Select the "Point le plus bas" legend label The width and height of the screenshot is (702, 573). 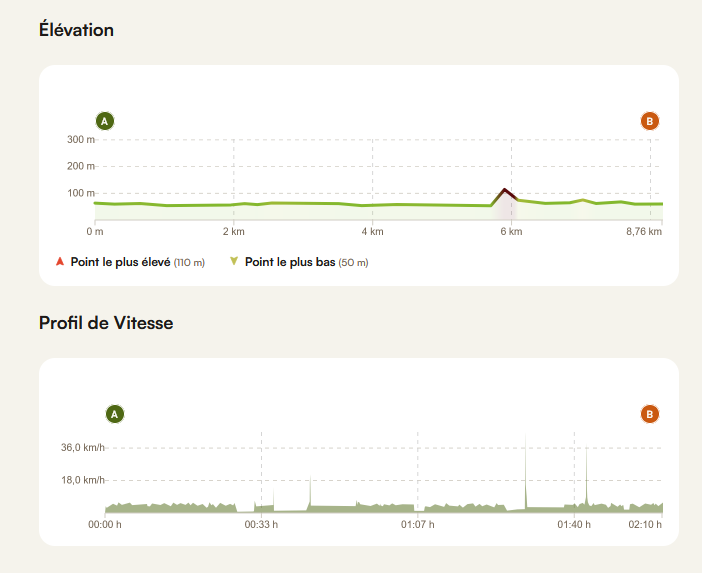click(291, 262)
